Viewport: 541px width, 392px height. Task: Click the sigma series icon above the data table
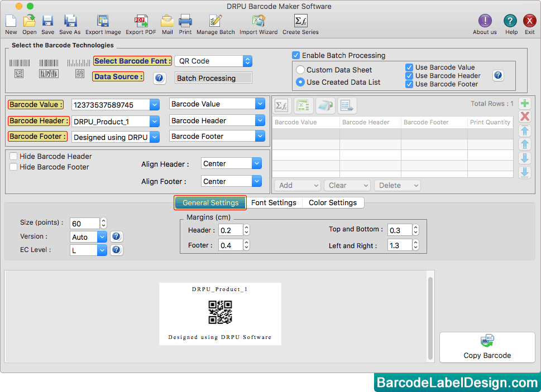(283, 105)
